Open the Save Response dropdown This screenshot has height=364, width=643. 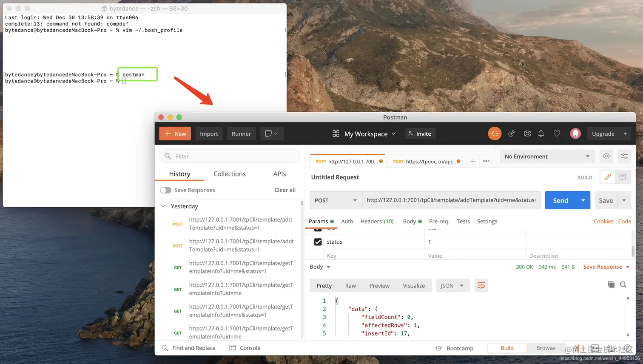[x=606, y=267]
